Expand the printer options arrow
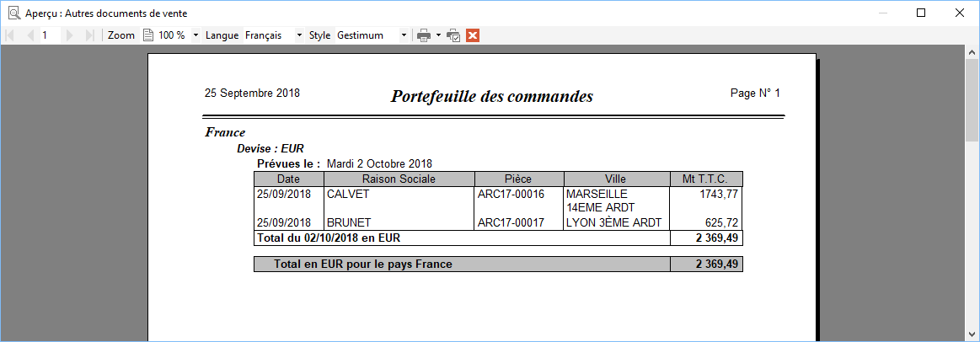The image size is (980, 342). point(439,35)
